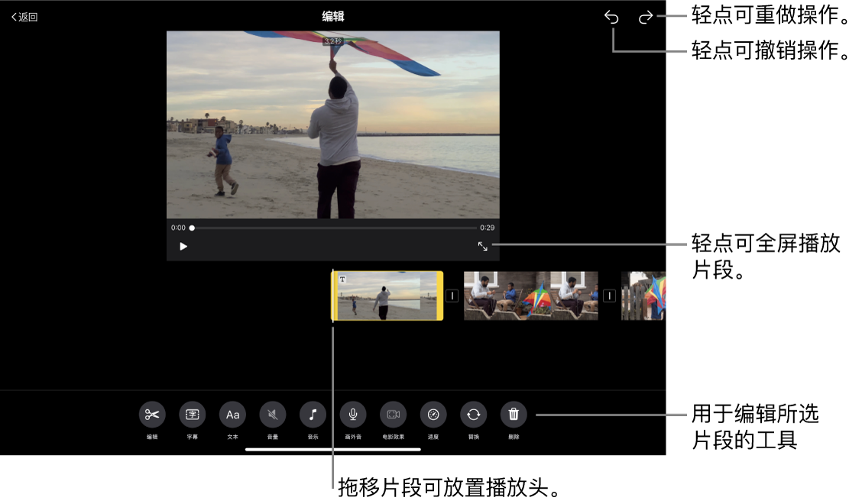Open the Aa 文本 text tool
The image size is (862, 504).
(232, 415)
